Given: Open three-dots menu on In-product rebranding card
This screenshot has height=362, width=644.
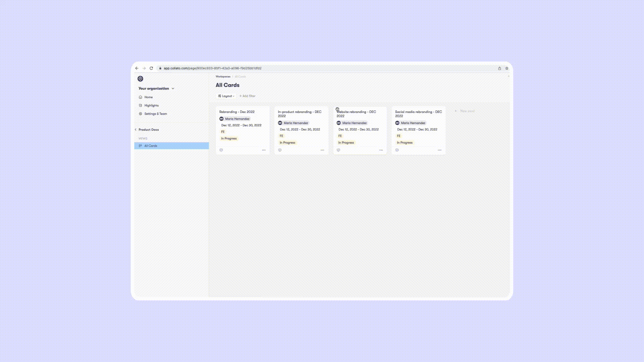Looking at the screenshot, I should pyautogui.click(x=322, y=150).
